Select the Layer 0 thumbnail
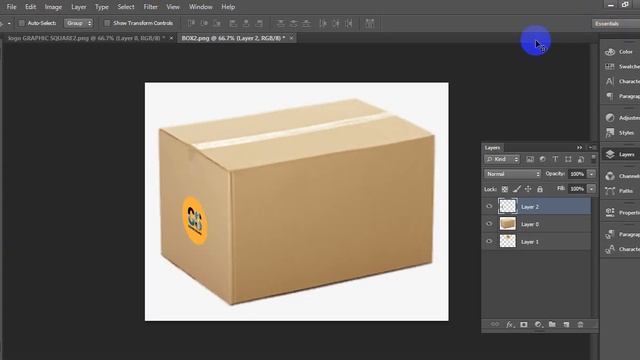 tap(508, 224)
